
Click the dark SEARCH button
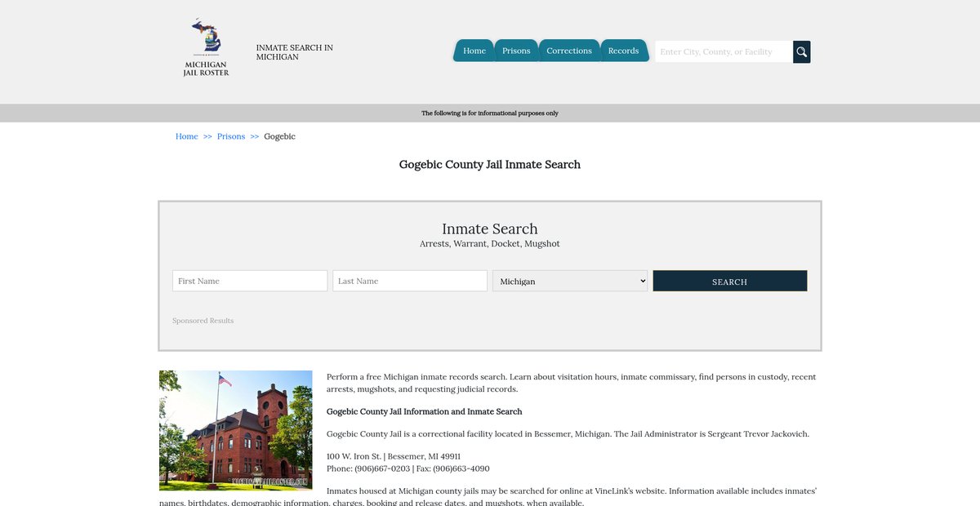[730, 281]
